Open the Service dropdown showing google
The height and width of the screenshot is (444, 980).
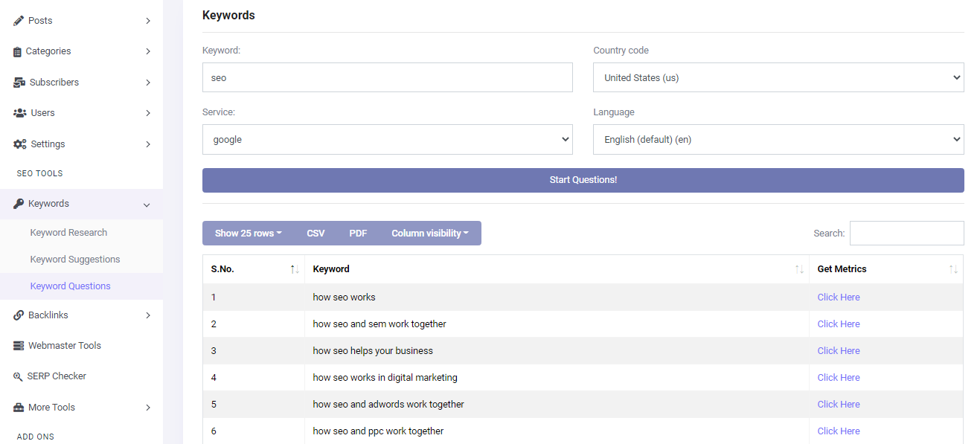click(x=388, y=139)
